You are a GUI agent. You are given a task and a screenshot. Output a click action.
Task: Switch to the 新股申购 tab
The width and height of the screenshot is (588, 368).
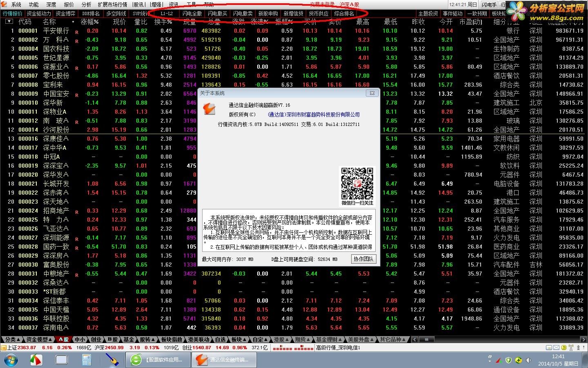(268, 13)
